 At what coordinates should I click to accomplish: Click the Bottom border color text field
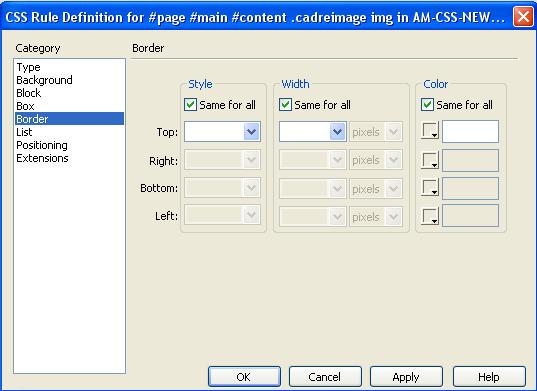[x=471, y=188]
